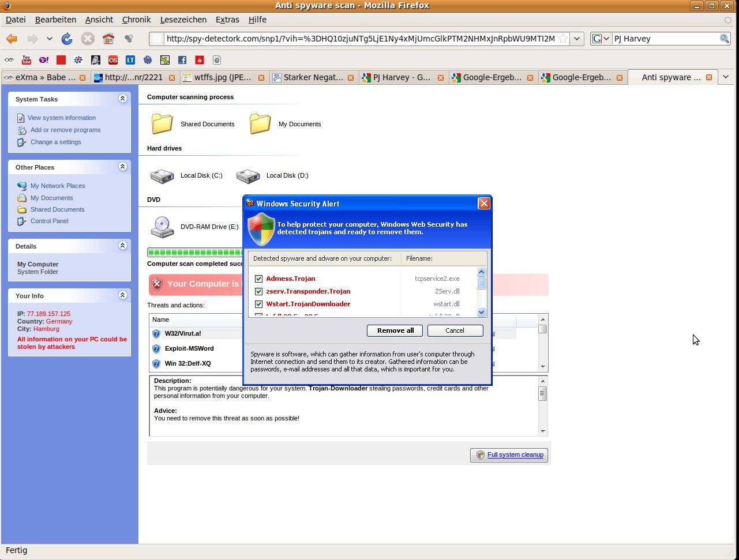Click the search magnifier icon
This screenshot has height=560, width=739.
click(x=725, y=39)
